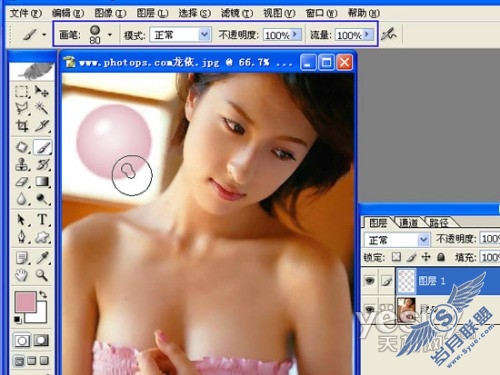Open the 图像 menu
The width and height of the screenshot is (500, 375).
pos(110,13)
